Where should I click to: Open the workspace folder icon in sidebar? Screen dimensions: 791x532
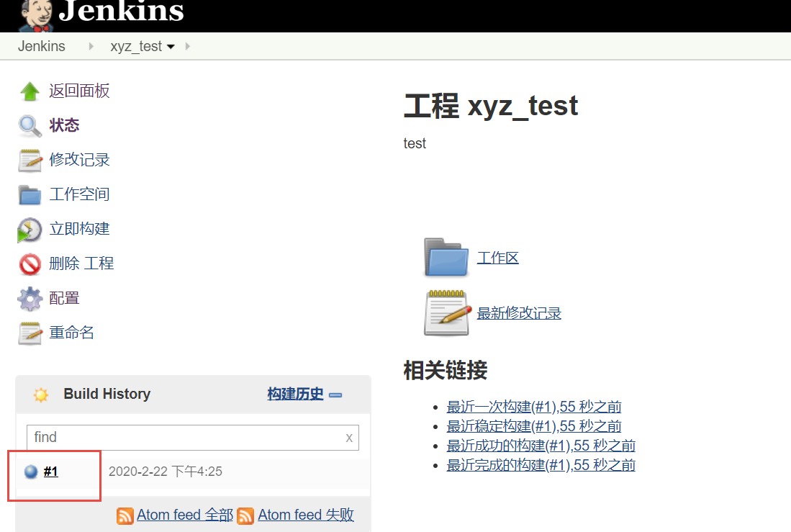coord(30,194)
